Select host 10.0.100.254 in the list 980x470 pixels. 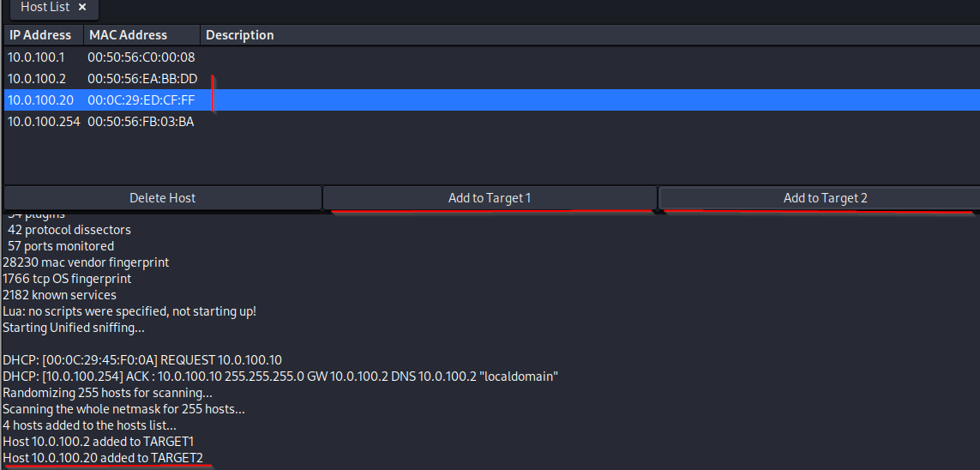pos(44,122)
